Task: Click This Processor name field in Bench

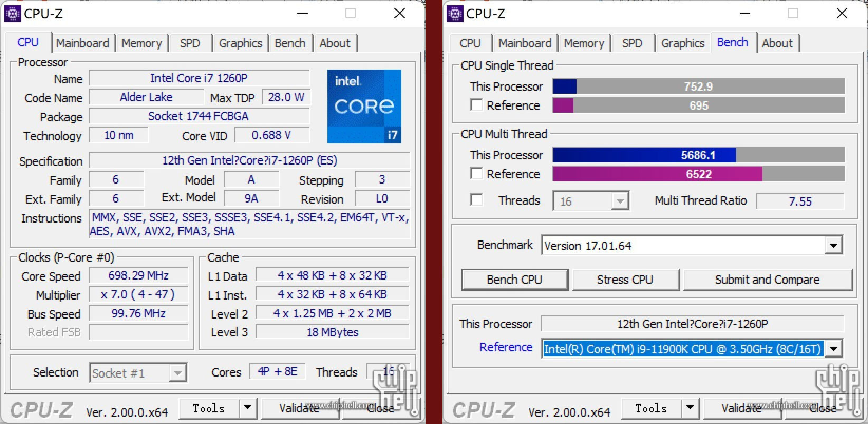Action: [x=693, y=324]
